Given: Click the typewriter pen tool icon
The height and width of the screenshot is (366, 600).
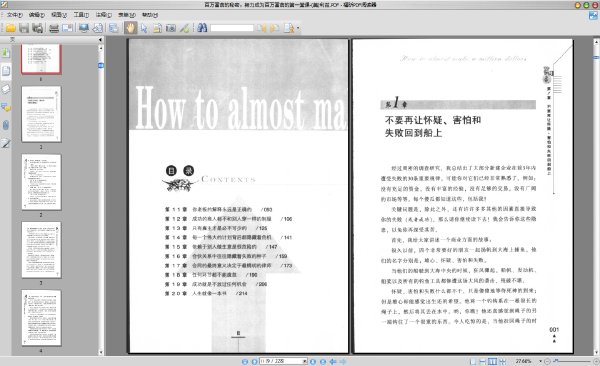Looking at the screenshot, I should (184, 28).
